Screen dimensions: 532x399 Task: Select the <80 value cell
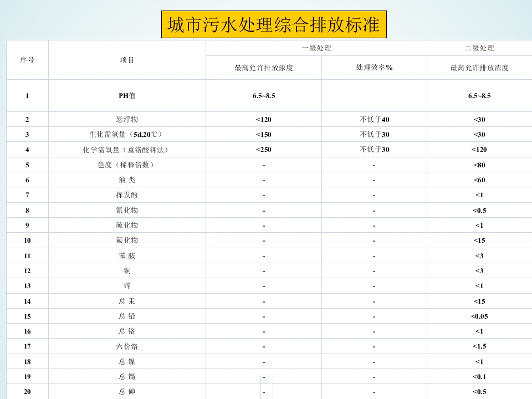coord(479,165)
